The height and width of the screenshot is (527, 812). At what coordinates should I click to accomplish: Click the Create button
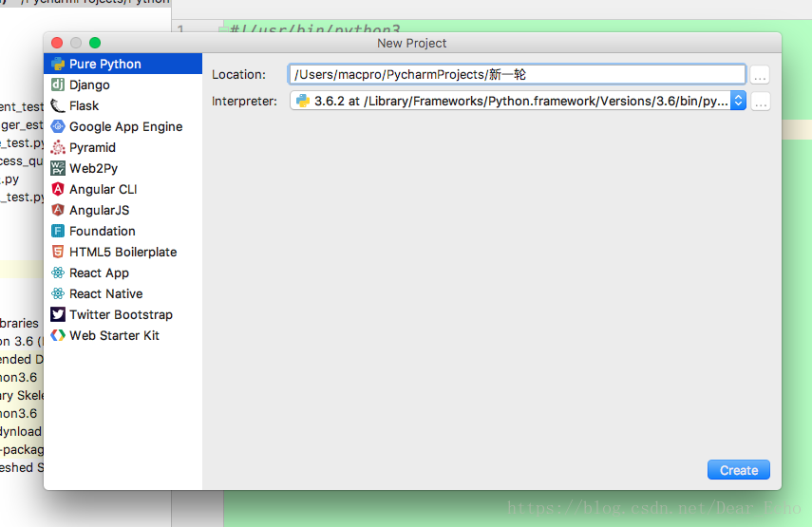click(739, 470)
